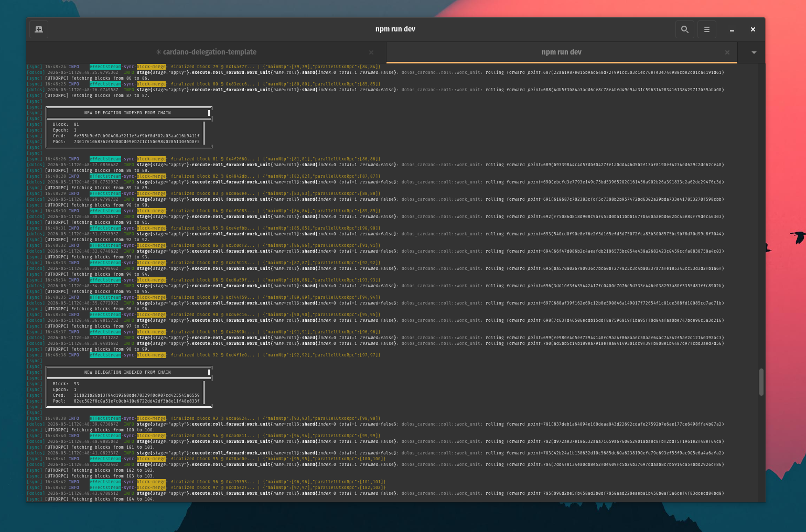Viewport: 806px width, 532px height.
Task: Click the 'finalized block 79 @ 0x14af77...' text
Action: (x=212, y=67)
